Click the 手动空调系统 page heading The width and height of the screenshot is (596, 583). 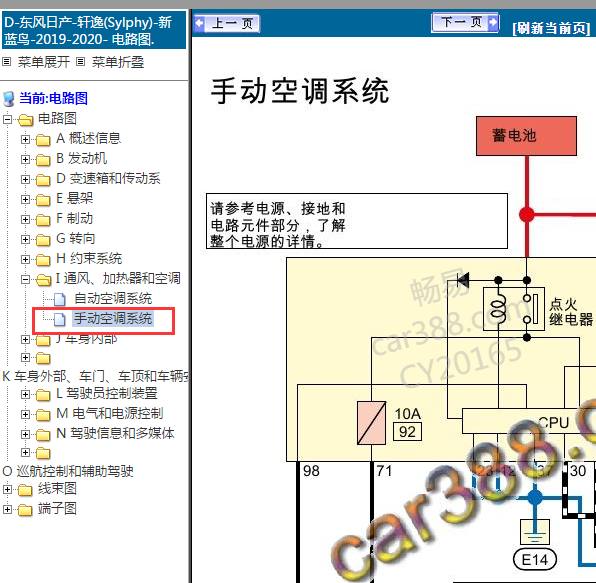tap(300, 91)
